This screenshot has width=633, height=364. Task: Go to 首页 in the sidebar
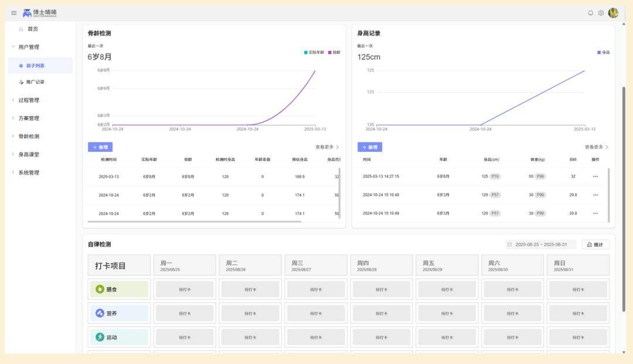32,29
